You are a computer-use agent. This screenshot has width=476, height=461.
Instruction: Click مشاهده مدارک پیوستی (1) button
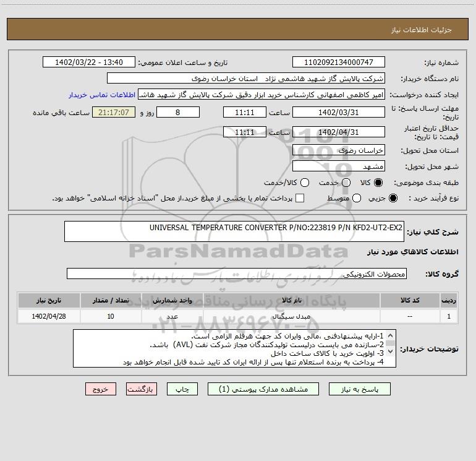pos(263,389)
